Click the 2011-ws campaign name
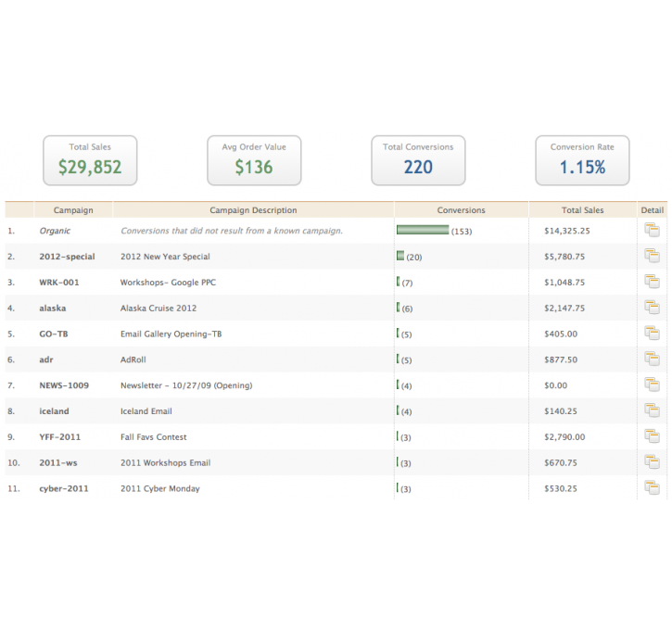Viewport: 672px width, 630px height. [x=58, y=463]
